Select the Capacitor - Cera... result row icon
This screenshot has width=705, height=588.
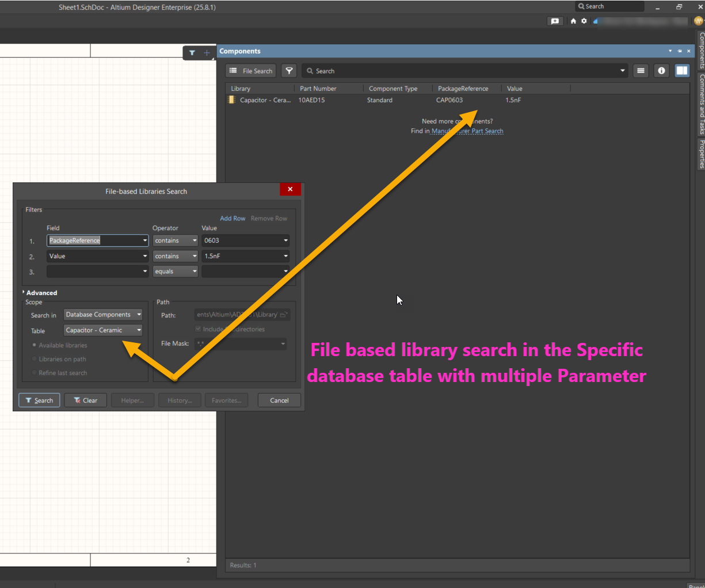[231, 100]
